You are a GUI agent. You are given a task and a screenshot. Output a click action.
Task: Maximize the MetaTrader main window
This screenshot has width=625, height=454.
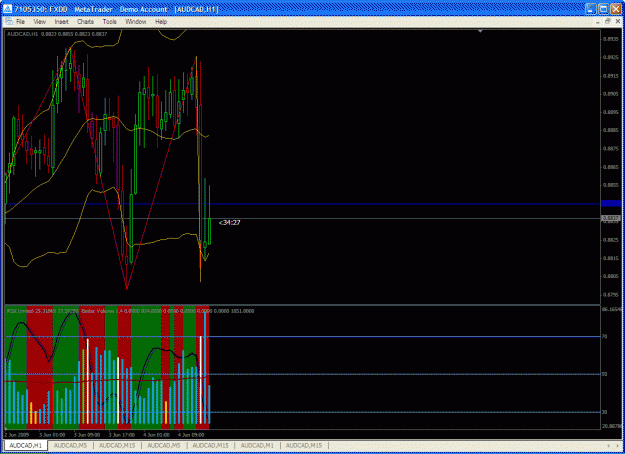coord(603,9)
